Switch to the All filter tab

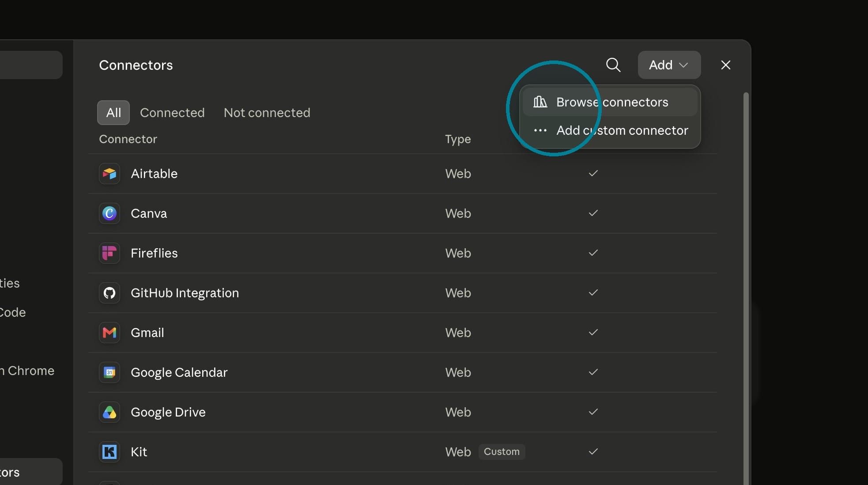(113, 113)
